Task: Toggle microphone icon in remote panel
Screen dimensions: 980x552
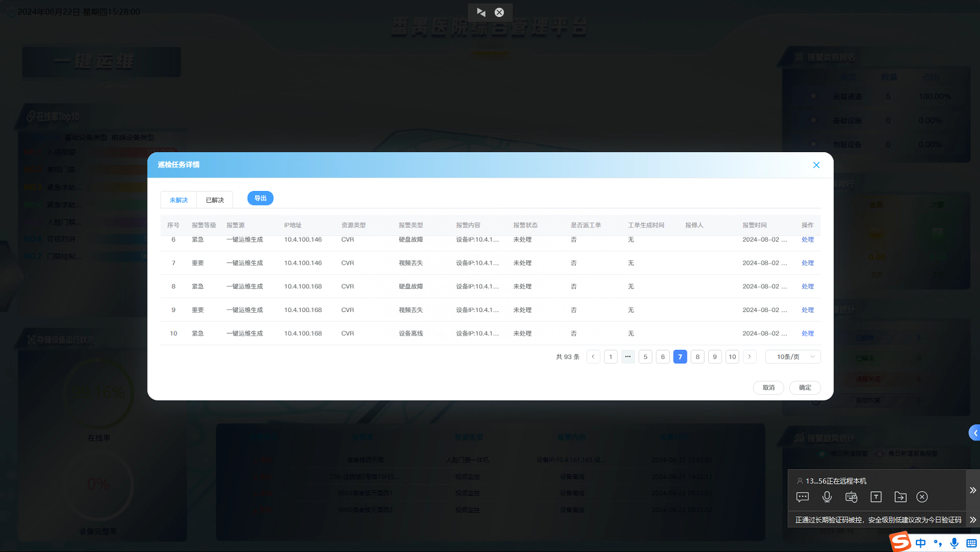Action: click(x=827, y=496)
